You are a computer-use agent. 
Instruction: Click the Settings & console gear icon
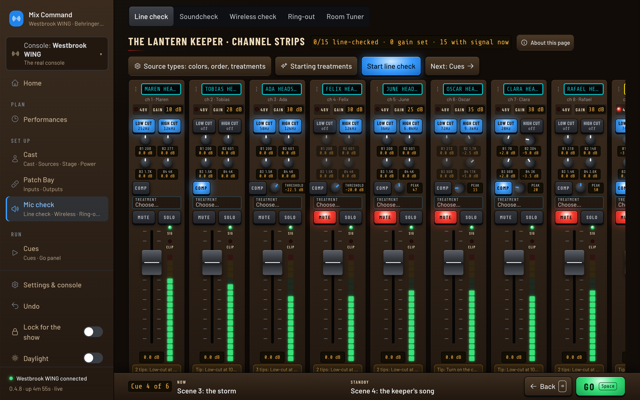(x=15, y=285)
